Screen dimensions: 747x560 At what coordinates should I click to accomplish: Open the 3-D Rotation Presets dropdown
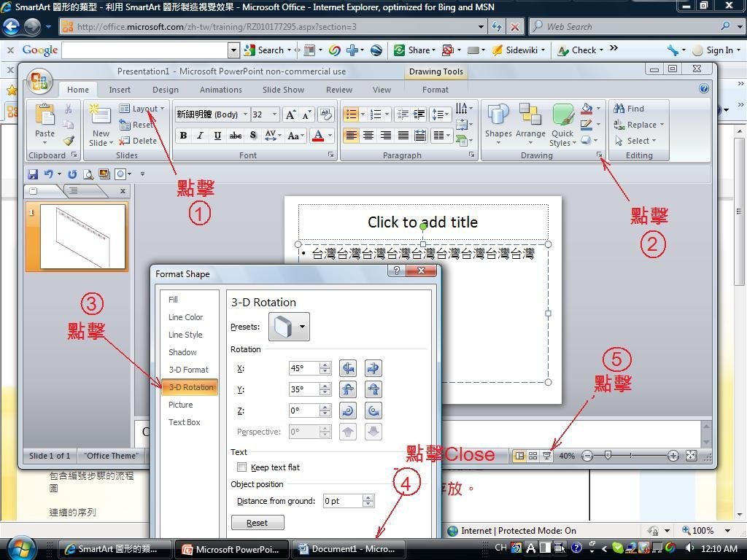coord(289,327)
